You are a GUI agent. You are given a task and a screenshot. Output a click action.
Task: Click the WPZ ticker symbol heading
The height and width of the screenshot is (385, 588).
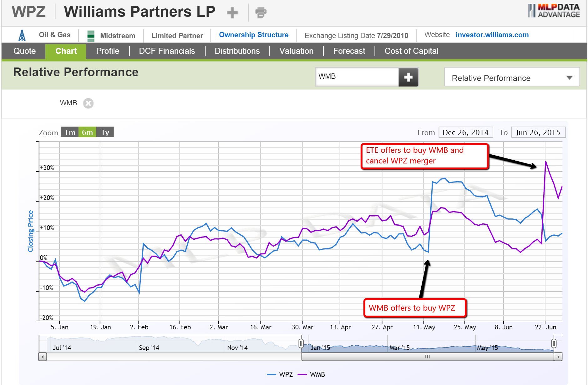(x=29, y=12)
